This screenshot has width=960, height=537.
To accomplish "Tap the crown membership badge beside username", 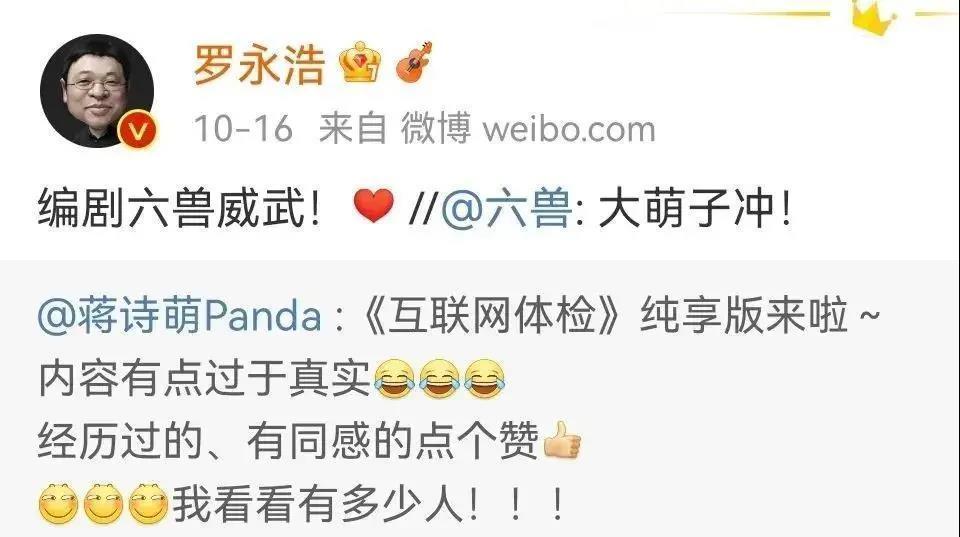I will point(359,63).
